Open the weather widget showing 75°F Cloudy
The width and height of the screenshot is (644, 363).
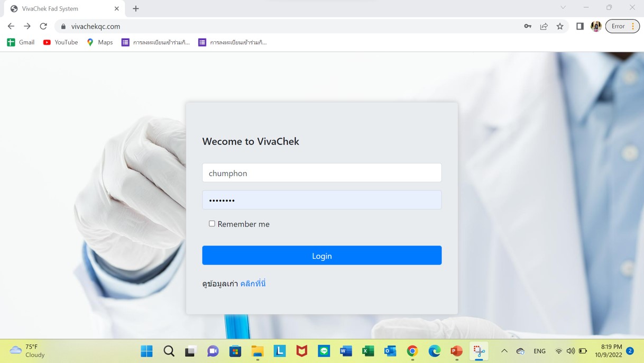click(27, 351)
